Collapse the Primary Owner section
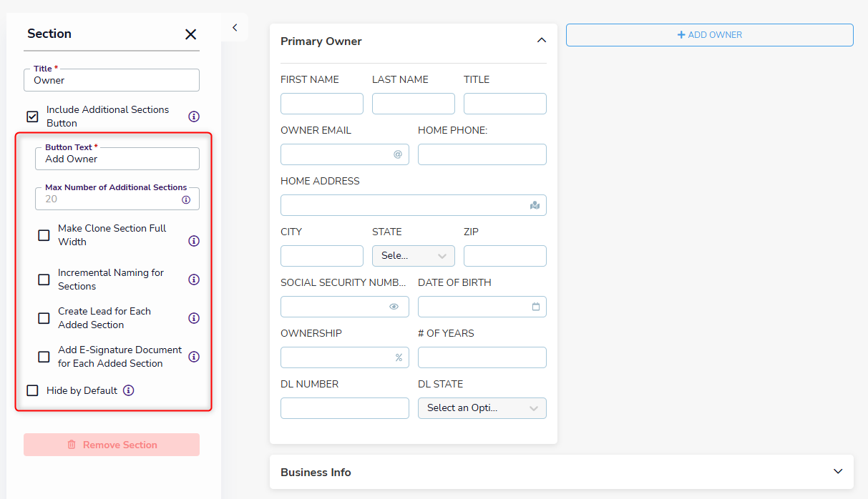Viewport: 868px width, 499px height. 542,41
